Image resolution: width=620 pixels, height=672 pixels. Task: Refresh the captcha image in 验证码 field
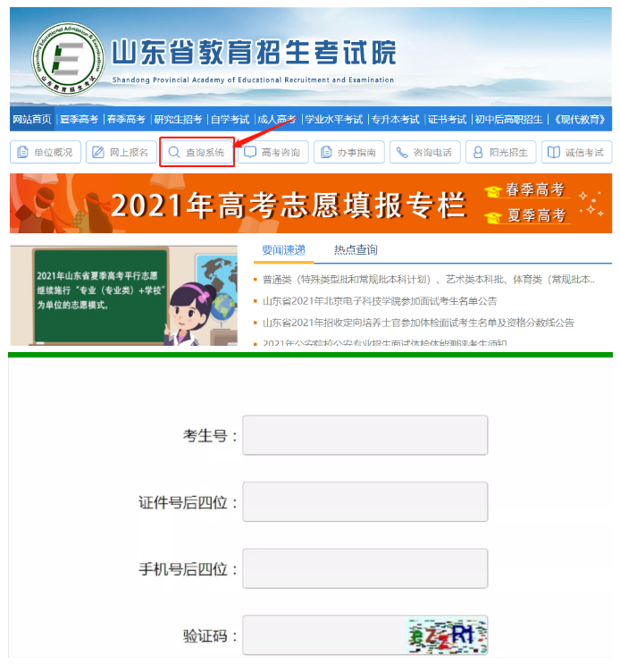447,635
